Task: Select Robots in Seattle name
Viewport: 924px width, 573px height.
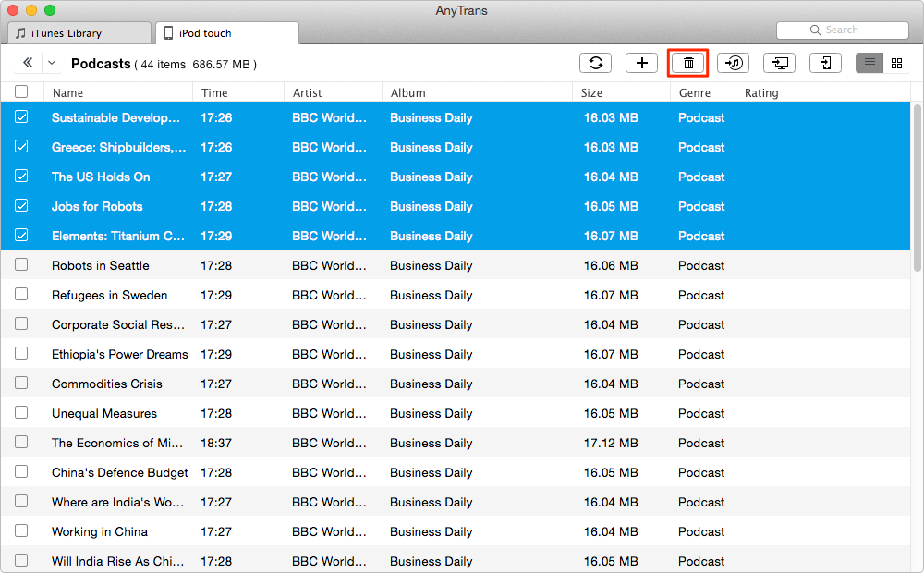Action: [100, 266]
